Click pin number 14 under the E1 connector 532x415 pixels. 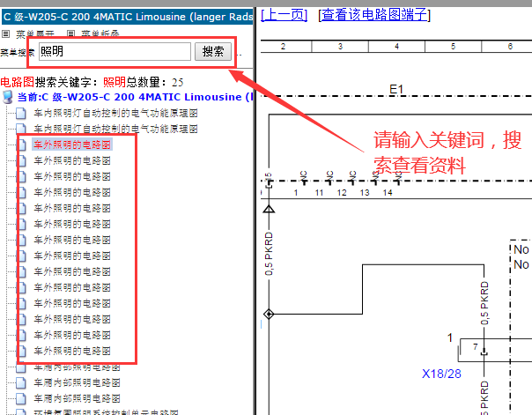[388, 193]
